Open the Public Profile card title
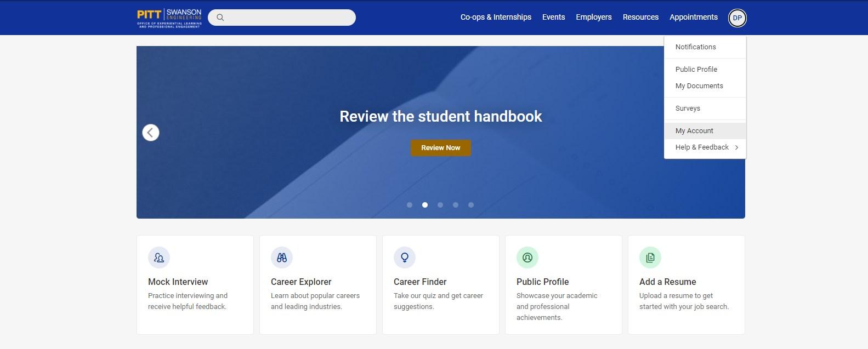868x349 pixels. click(542, 282)
